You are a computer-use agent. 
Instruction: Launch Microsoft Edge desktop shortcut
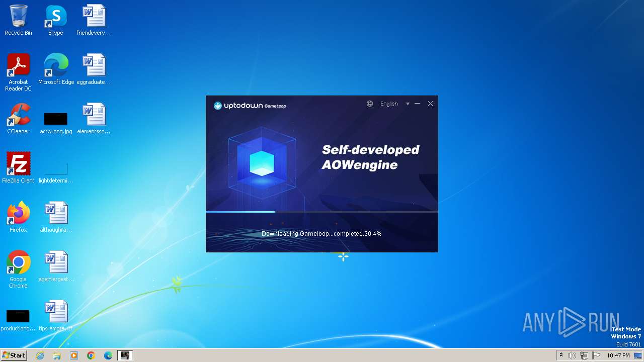click(56, 69)
